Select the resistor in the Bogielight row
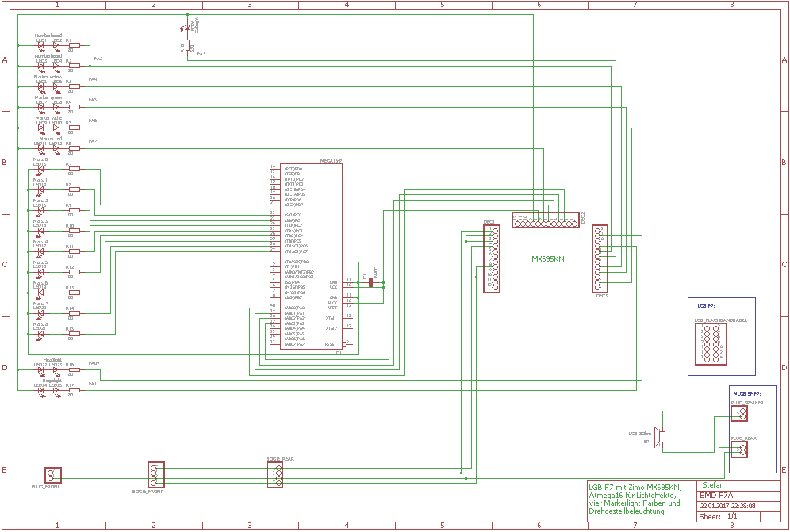The image size is (790, 532). (x=74, y=390)
